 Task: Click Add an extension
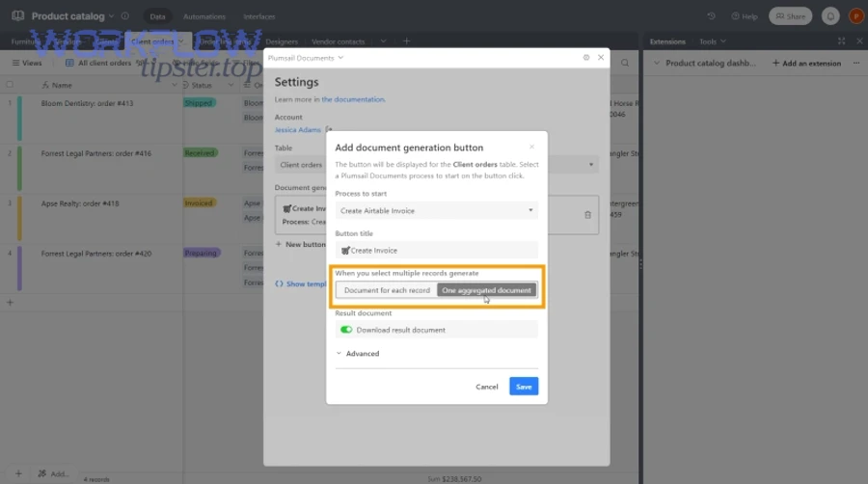point(806,63)
